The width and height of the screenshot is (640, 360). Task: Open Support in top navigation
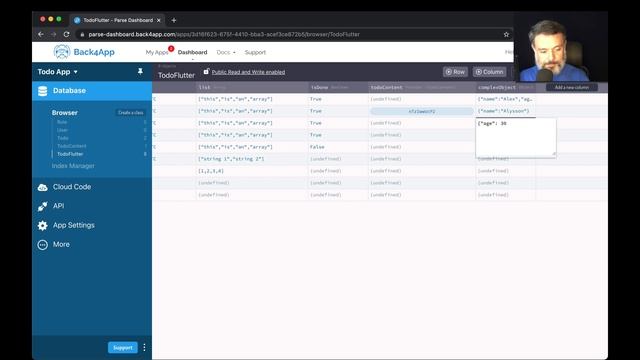coord(255,52)
